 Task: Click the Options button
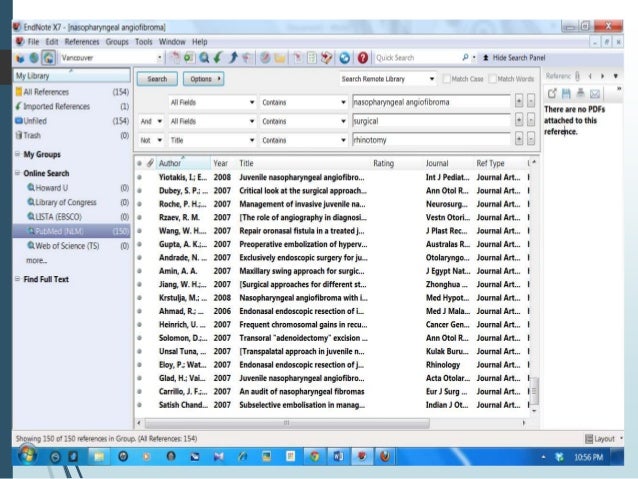[203, 79]
